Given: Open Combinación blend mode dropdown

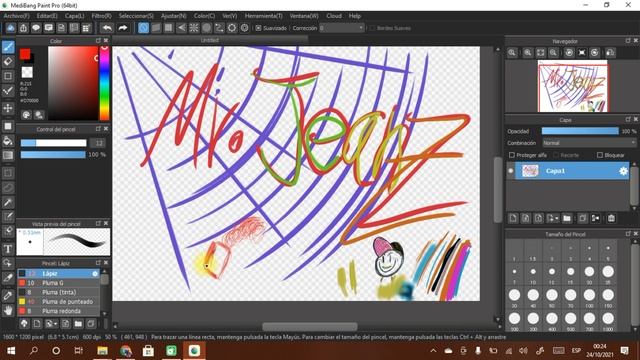Looking at the screenshot, I should pos(589,143).
